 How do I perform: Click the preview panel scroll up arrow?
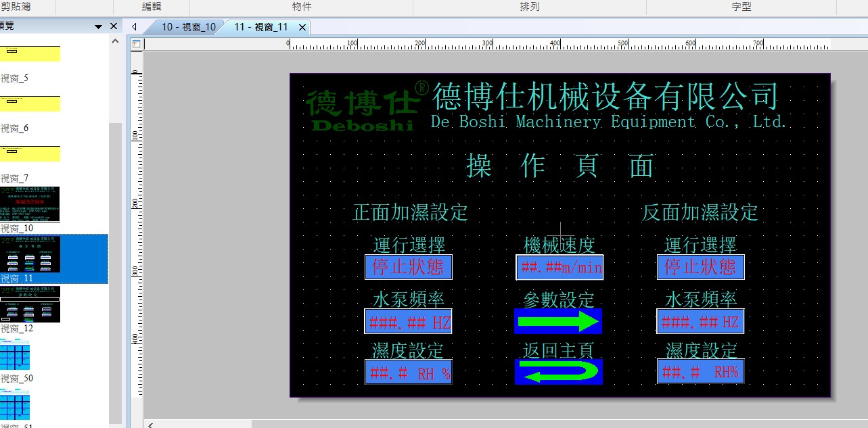(x=115, y=41)
